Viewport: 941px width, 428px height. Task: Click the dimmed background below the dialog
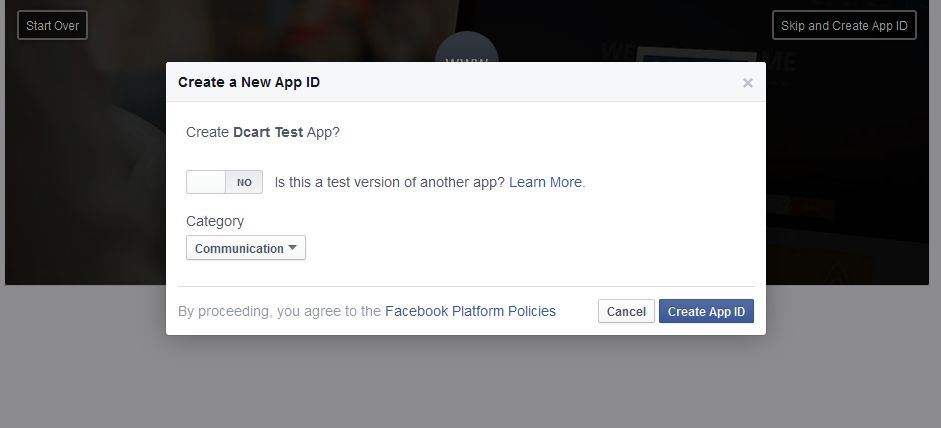470,385
